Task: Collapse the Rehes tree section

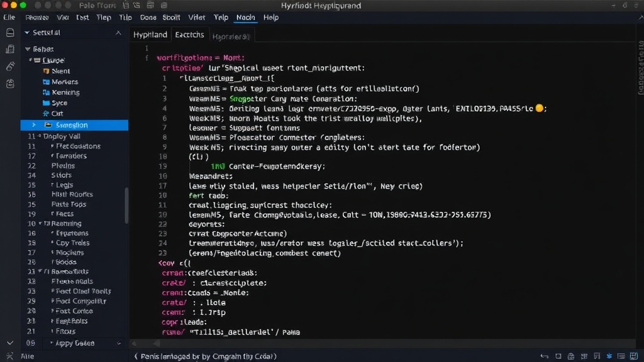Action: (x=28, y=49)
